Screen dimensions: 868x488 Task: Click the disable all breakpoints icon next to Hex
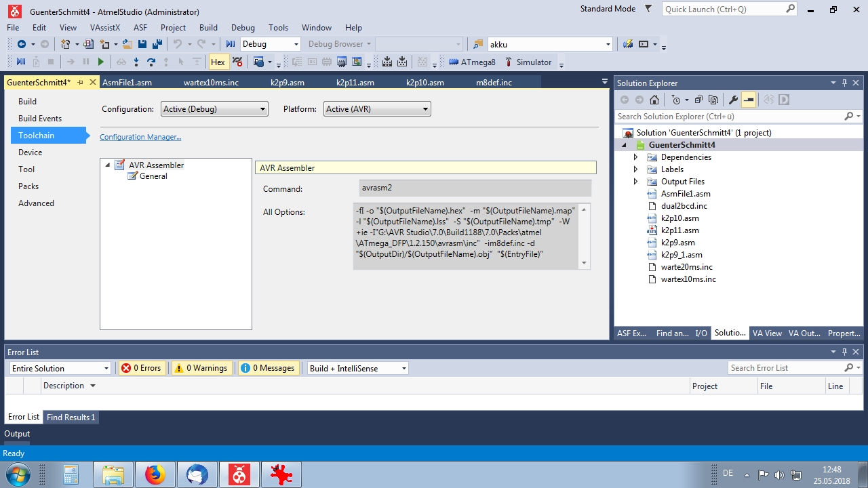[x=237, y=62]
